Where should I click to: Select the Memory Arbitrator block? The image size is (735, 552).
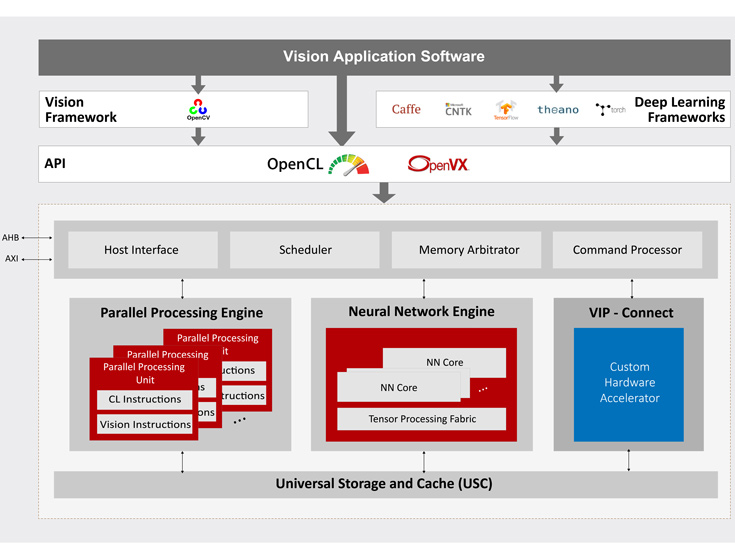pos(467,250)
